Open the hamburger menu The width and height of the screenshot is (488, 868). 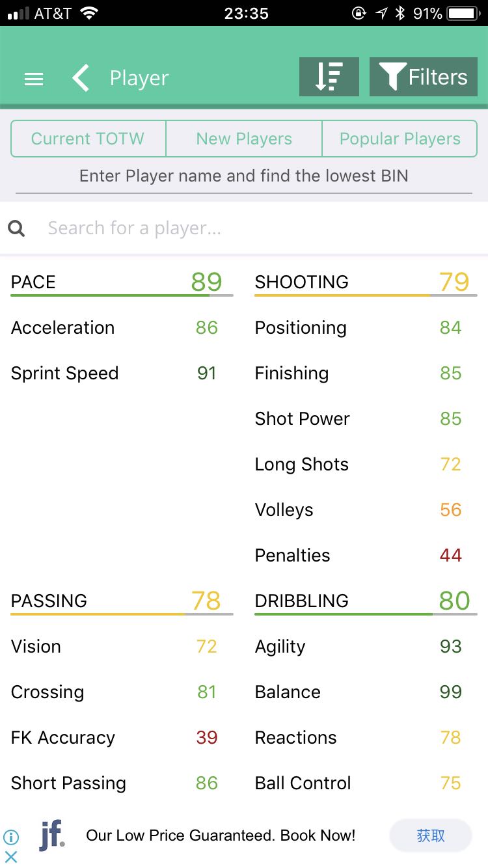pyautogui.click(x=34, y=79)
